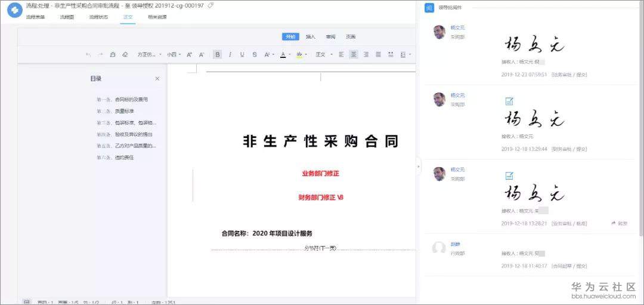The image size is (644, 305).
Task: Align text to the left
Action: [341, 54]
